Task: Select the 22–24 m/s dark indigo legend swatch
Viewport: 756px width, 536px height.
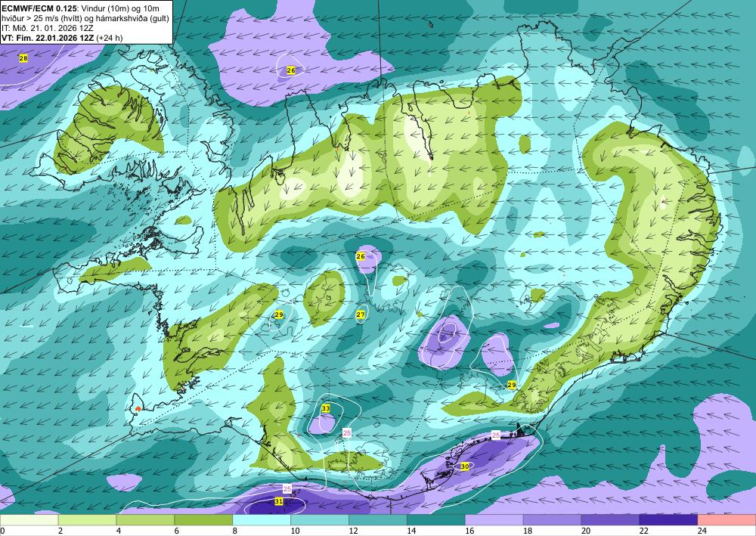Action: point(669,520)
